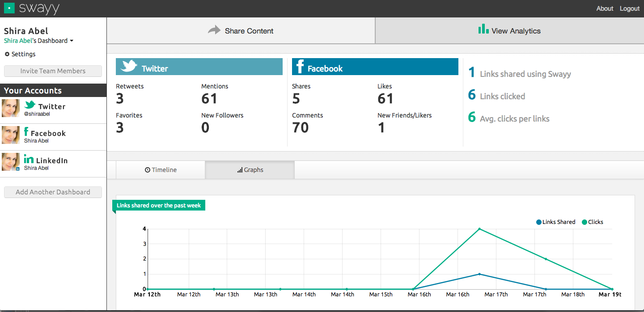The height and width of the screenshot is (312, 644).
Task: Click the Mar 17th peak point on the Clicks line
Action: (480, 228)
